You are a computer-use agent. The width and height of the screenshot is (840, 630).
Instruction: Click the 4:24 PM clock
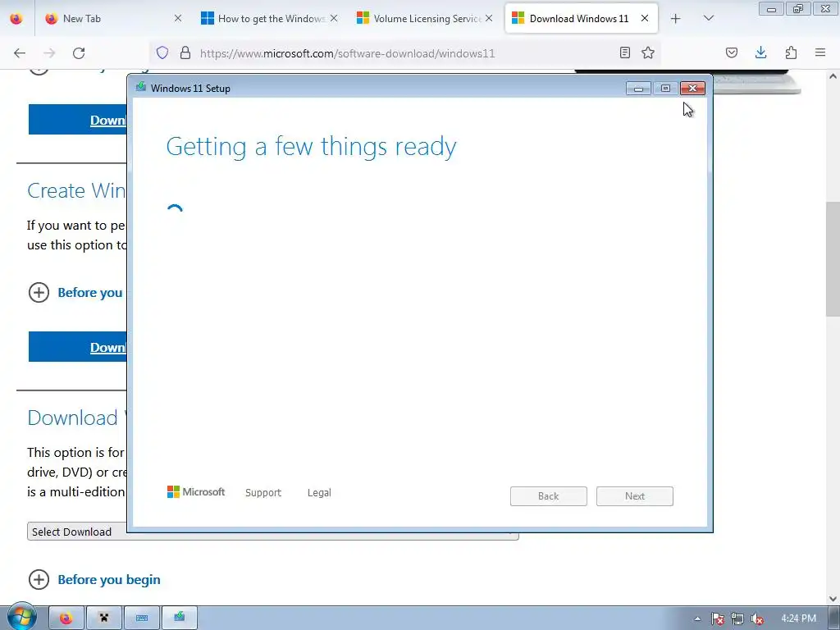point(798,619)
